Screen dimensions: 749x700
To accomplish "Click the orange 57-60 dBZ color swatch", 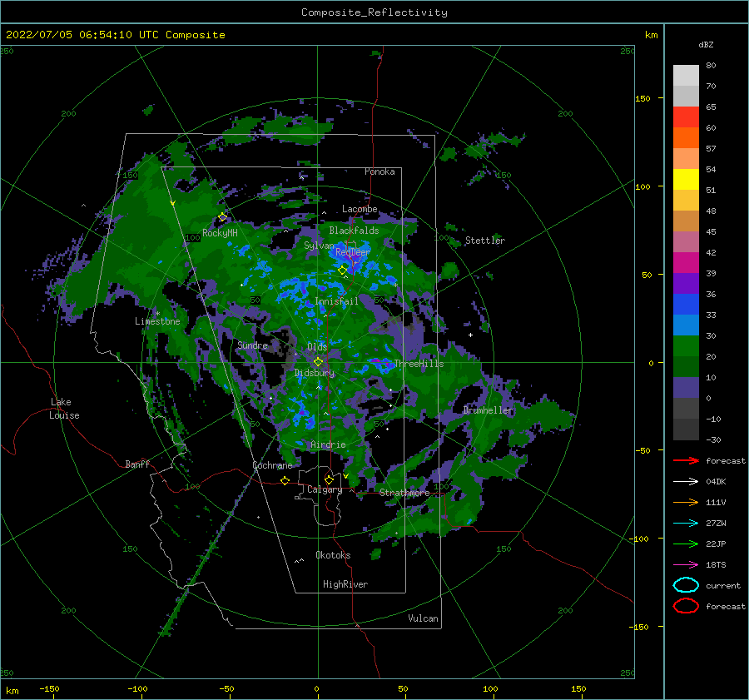I will pyautogui.click(x=686, y=138).
